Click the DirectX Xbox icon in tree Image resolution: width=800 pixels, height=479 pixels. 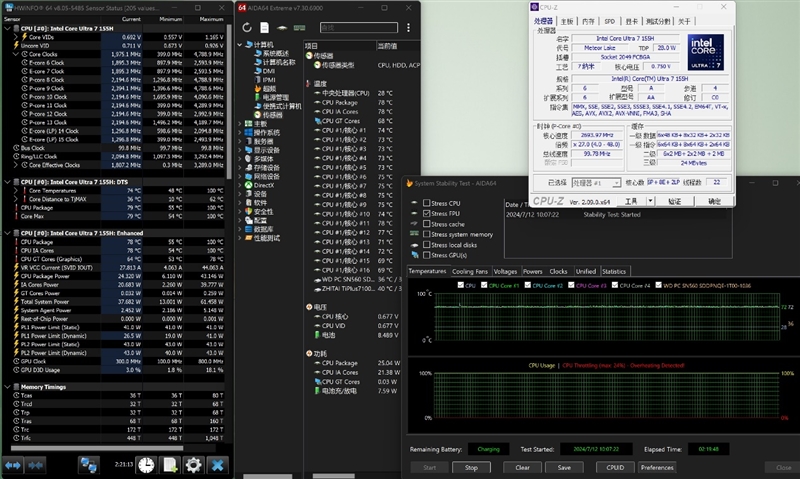click(248, 185)
